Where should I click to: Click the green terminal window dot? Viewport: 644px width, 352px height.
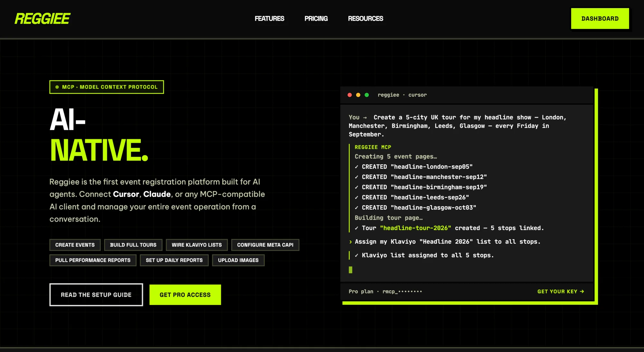[366, 95]
